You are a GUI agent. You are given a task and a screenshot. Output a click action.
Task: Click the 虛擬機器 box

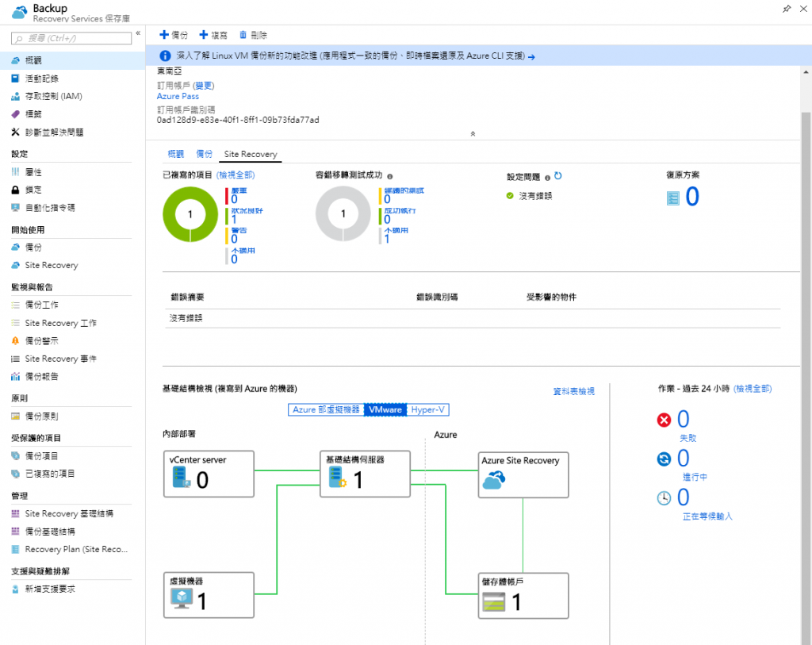coord(209,595)
